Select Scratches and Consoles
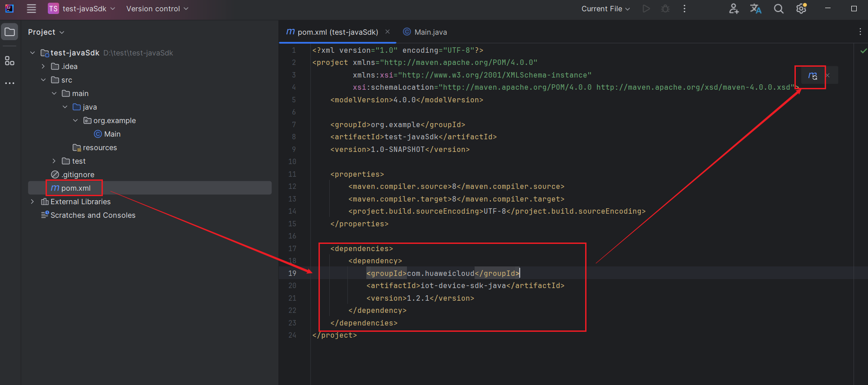This screenshot has width=868, height=385. tap(88, 215)
